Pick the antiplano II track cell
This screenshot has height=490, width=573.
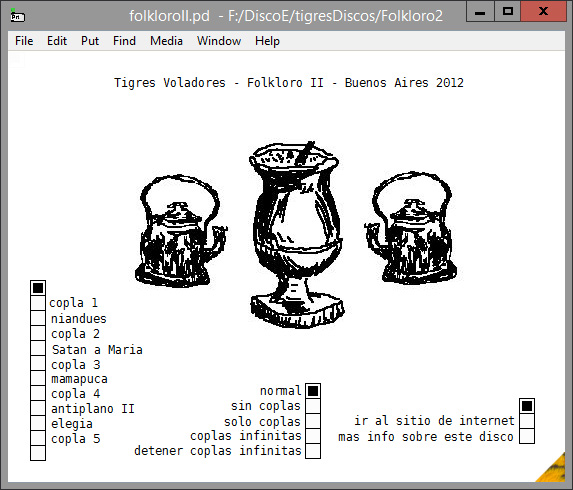[38, 408]
